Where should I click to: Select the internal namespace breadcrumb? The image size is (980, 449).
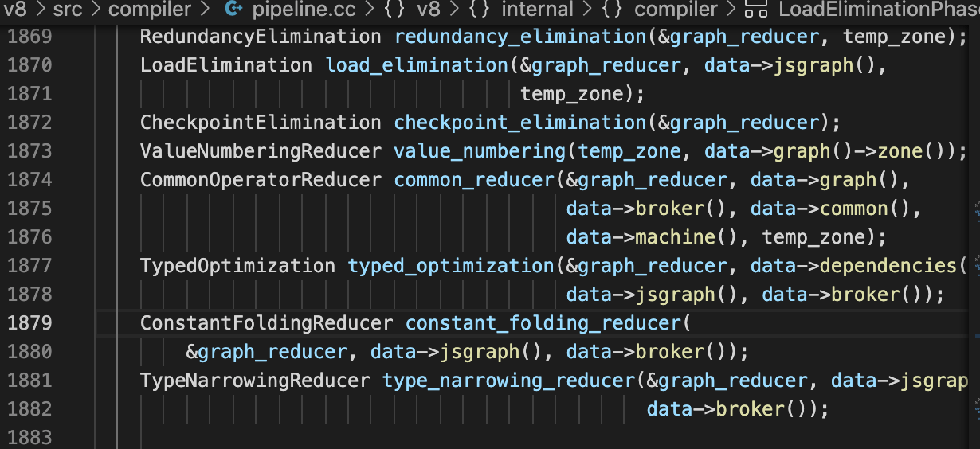click(537, 10)
